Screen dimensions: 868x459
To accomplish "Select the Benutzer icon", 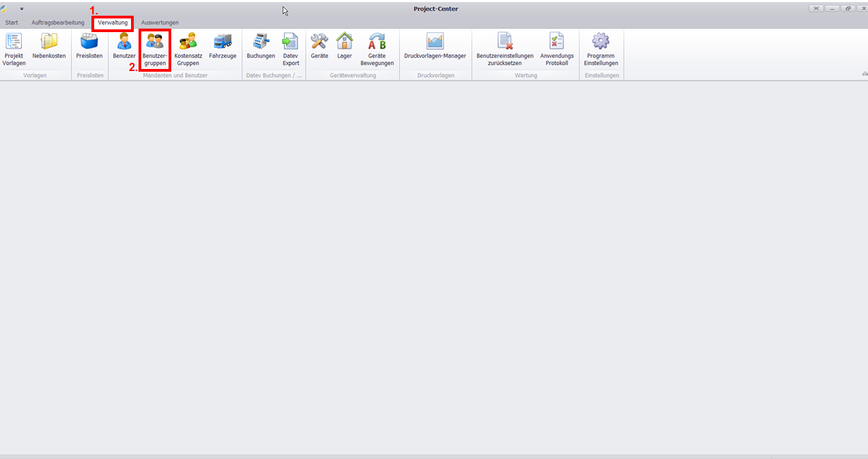I will tap(124, 48).
